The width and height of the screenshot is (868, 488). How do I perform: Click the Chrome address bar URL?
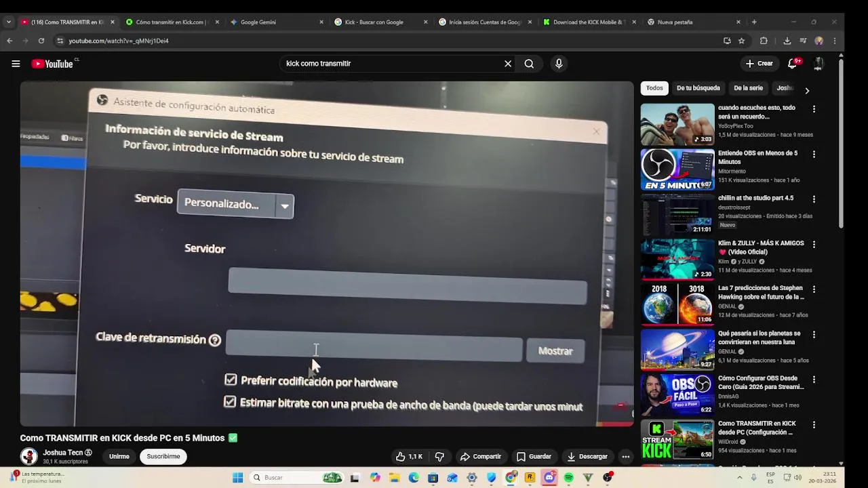click(x=119, y=41)
